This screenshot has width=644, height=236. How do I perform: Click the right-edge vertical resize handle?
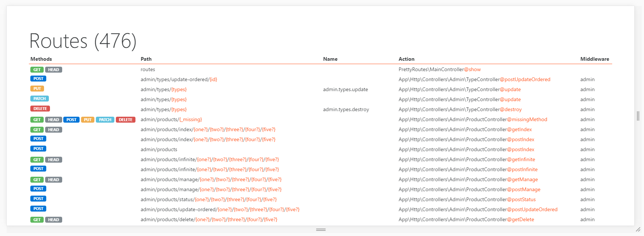click(x=638, y=116)
